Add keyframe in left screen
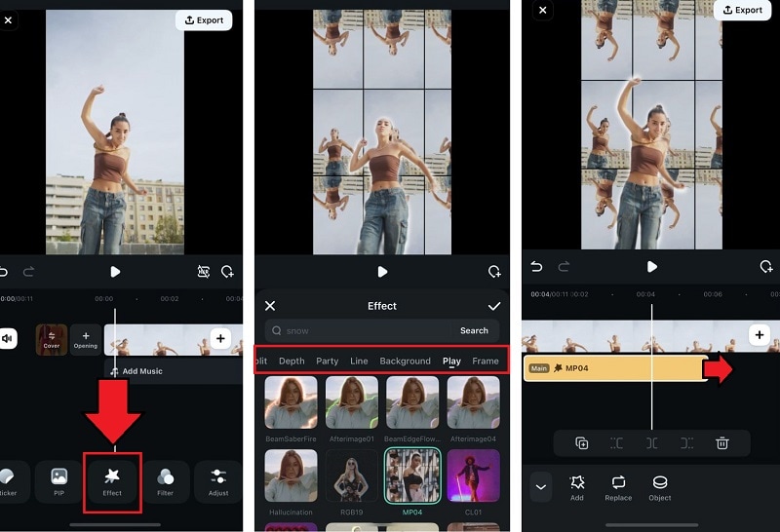 point(227,272)
